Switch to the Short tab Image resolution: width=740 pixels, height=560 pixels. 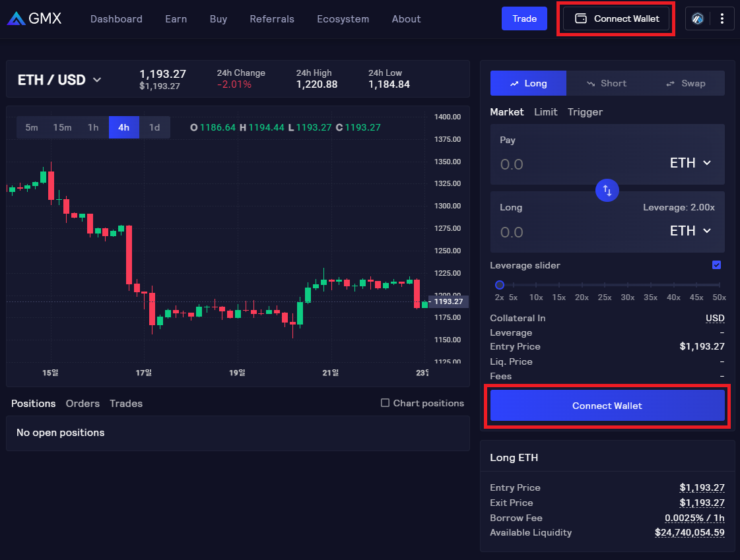click(607, 83)
